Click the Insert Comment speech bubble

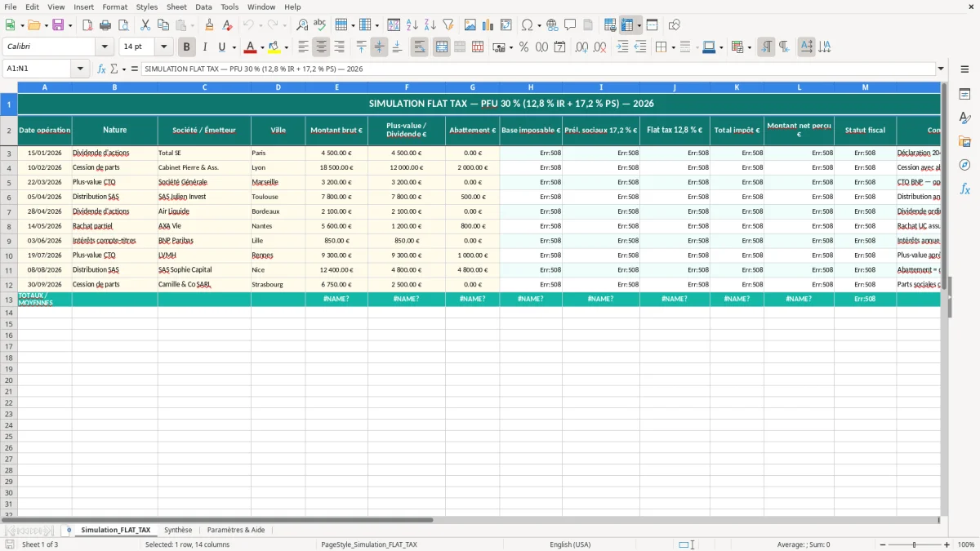[x=570, y=25]
